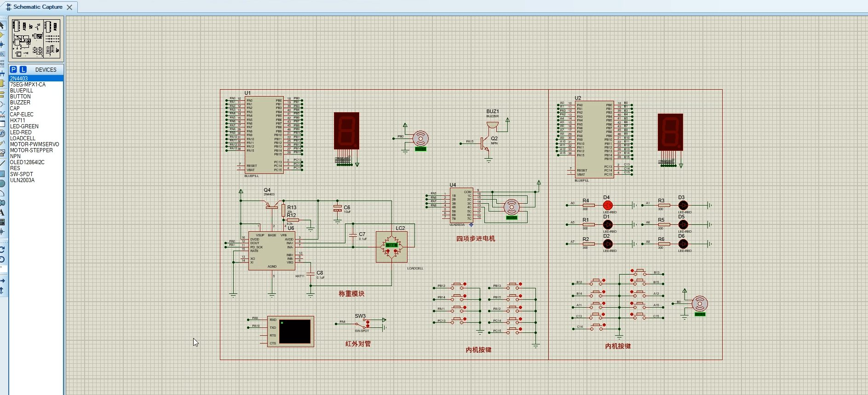Viewport: 868px width, 395px height.
Task: Click the P pick-devices button
Action: 13,69
